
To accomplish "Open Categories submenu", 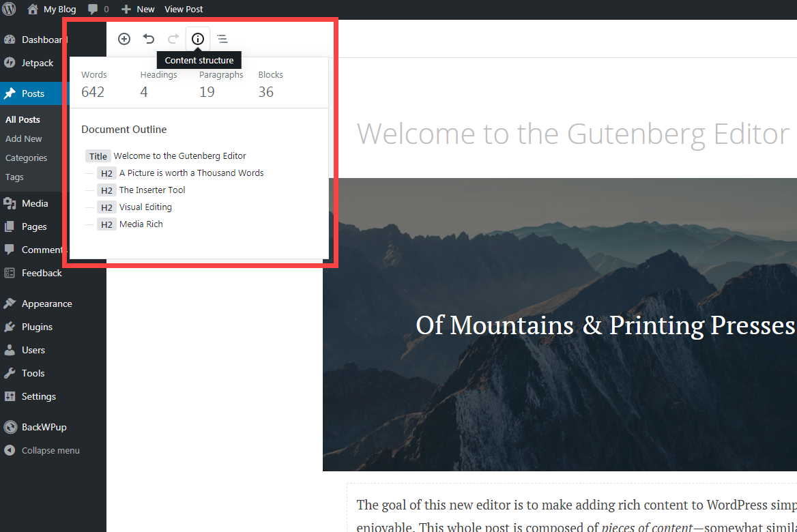I will (26, 158).
